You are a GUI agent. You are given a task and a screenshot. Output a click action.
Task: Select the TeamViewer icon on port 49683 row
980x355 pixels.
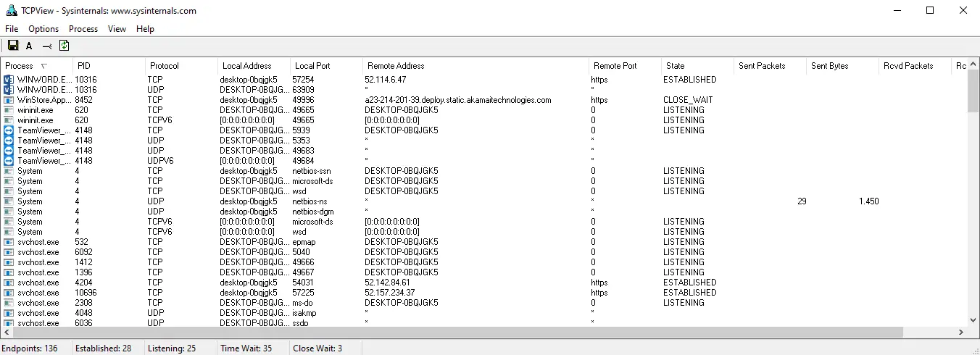point(9,151)
